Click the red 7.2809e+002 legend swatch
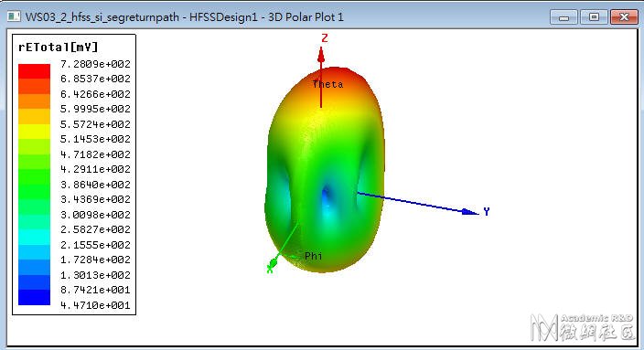Image resolution: width=644 pixels, height=350 pixels. [x=34, y=71]
